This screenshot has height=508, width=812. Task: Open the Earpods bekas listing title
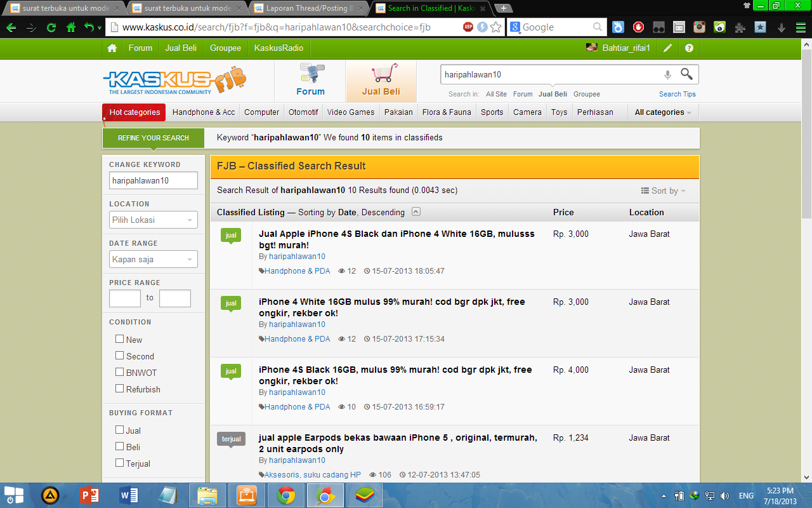click(x=398, y=443)
